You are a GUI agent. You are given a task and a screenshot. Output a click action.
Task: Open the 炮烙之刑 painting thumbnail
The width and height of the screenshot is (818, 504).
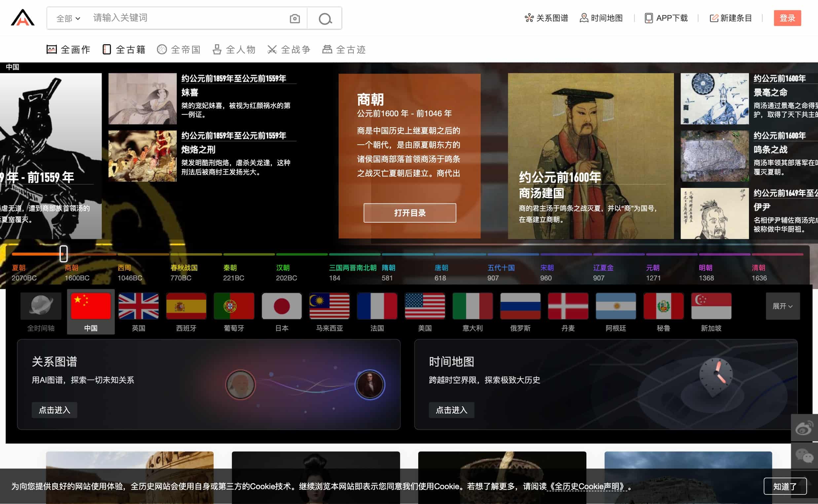(x=142, y=156)
